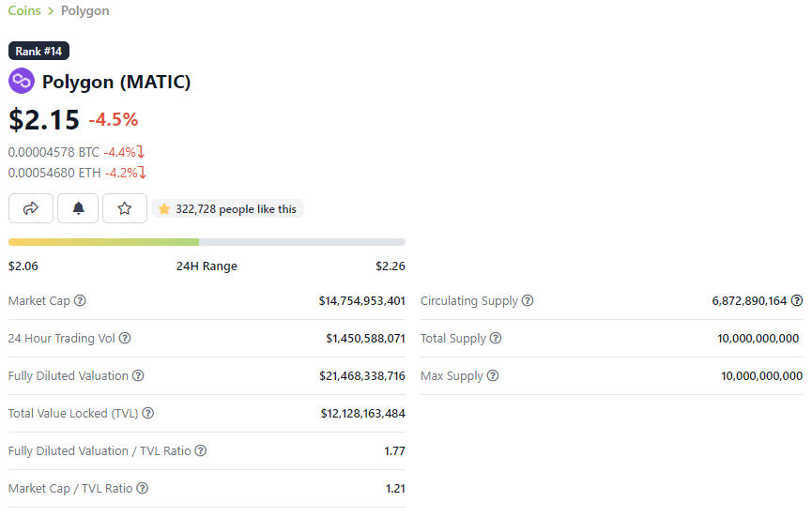Click the 1.77 ratio value

pyautogui.click(x=394, y=450)
